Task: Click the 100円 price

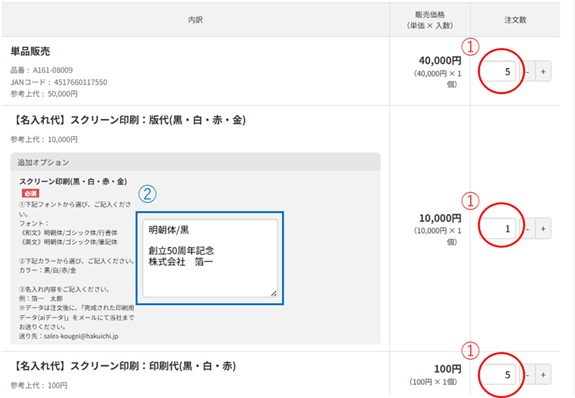Action: coord(448,369)
